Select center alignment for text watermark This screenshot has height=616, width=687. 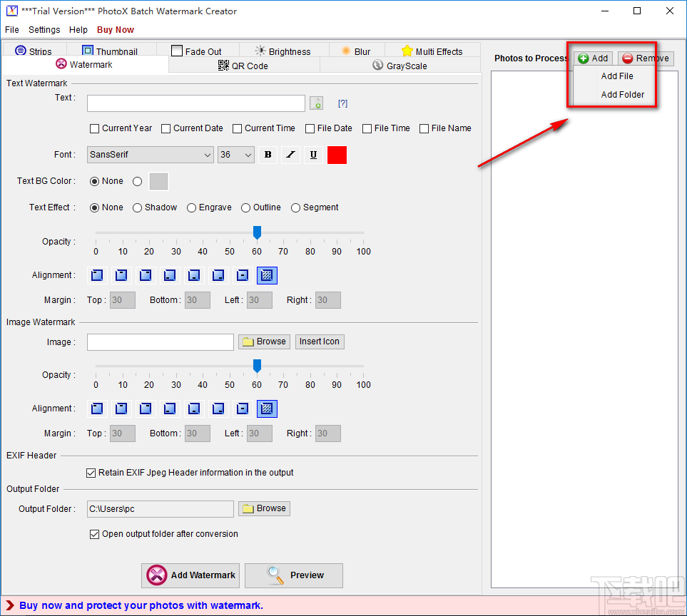pos(243,275)
